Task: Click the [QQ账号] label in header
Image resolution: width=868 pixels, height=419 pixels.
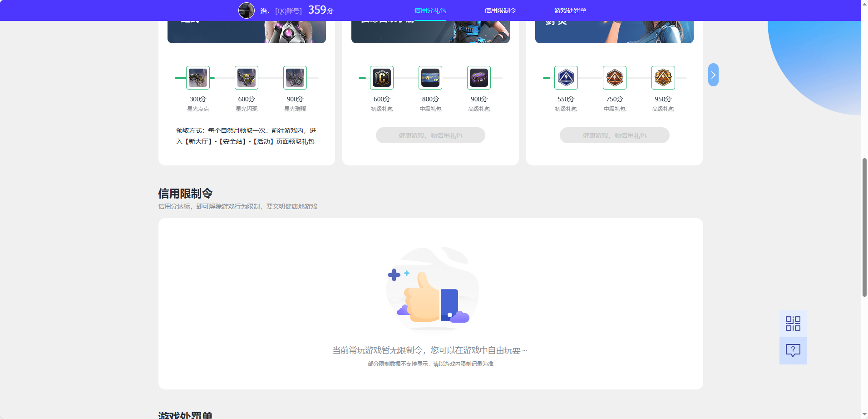Action: point(288,11)
